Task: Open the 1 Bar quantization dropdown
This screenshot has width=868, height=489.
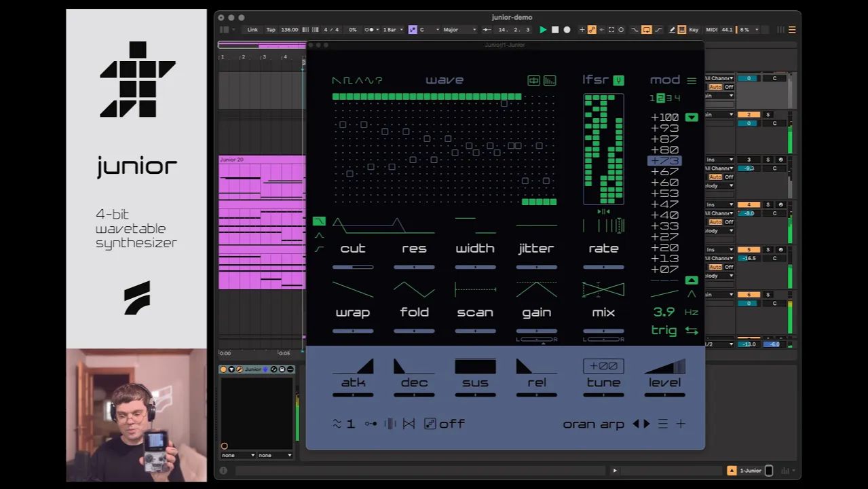Action: tap(393, 30)
